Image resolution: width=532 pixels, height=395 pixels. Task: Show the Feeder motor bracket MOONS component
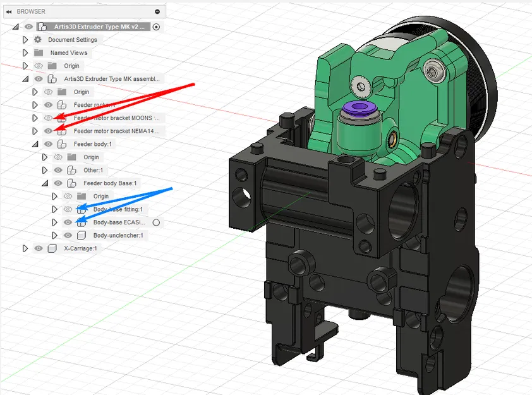48,118
